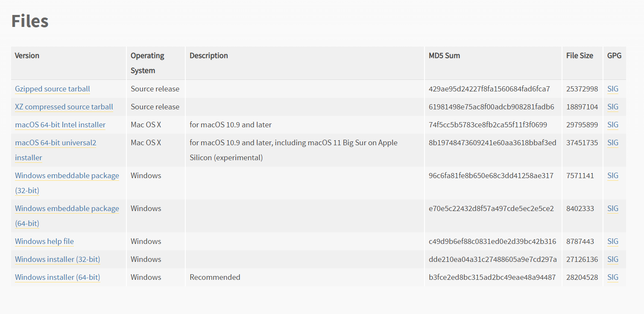Open SIG link for XZ compressed tarball
Image resolution: width=644 pixels, height=314 pixels.
(613, 107)
